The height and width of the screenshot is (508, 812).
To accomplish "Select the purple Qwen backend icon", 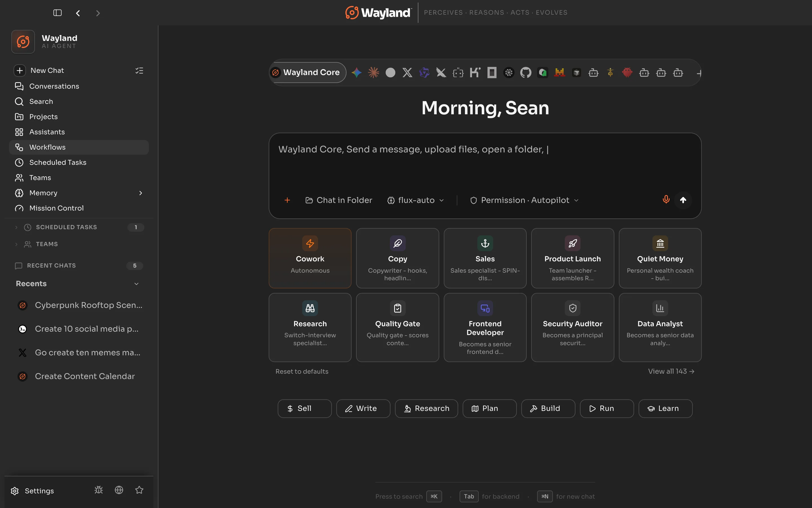I will tap(424, 73).
